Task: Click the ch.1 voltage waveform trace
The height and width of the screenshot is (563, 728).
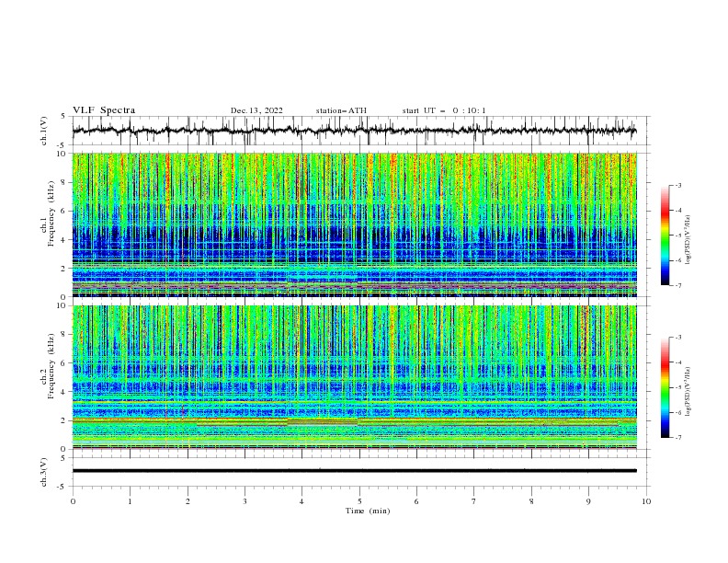Action: pos(354,131)
